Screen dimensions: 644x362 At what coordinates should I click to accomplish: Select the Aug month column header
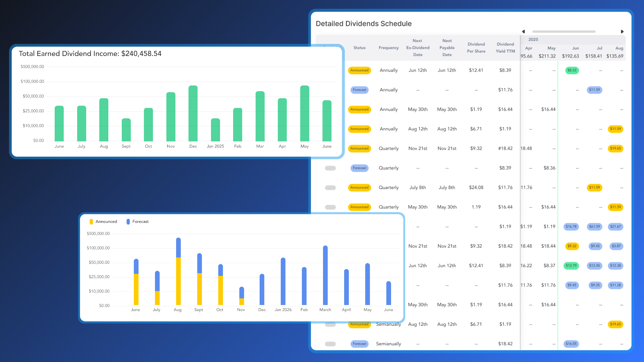[x=619, y=48]
